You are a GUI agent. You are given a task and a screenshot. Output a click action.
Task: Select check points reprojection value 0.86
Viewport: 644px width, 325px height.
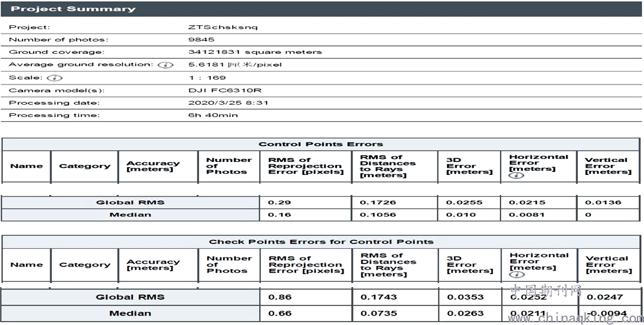click(280, 297)
